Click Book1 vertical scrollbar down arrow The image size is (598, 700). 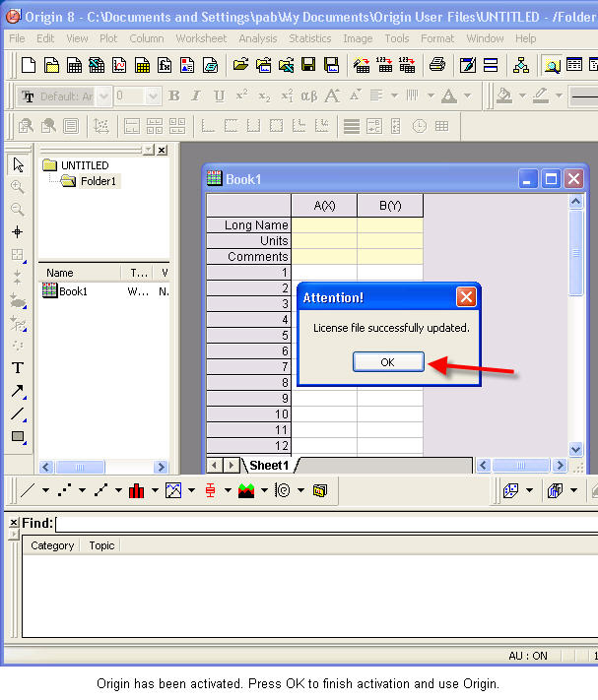[575, 449]
